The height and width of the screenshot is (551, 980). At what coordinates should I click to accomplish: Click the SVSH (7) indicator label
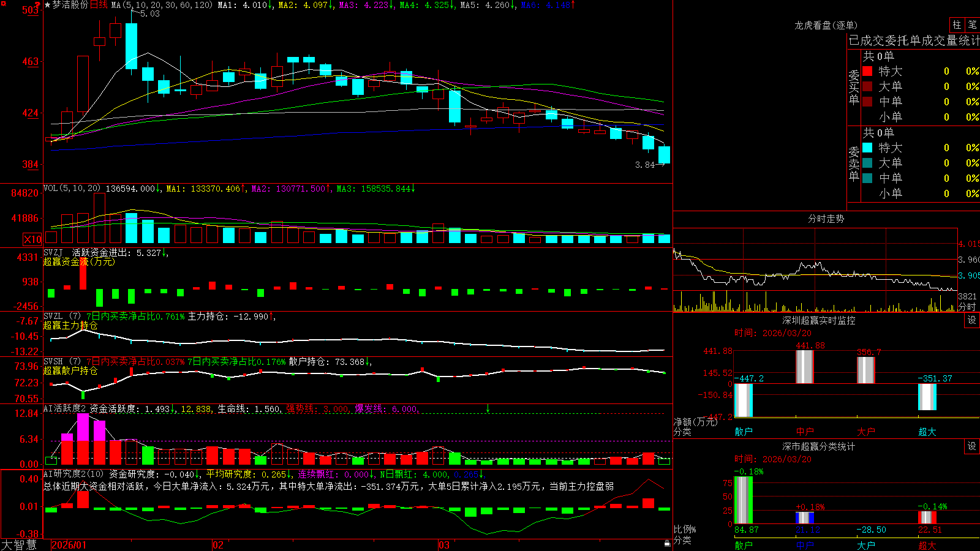pyautogui.click(x=62, y=362)
